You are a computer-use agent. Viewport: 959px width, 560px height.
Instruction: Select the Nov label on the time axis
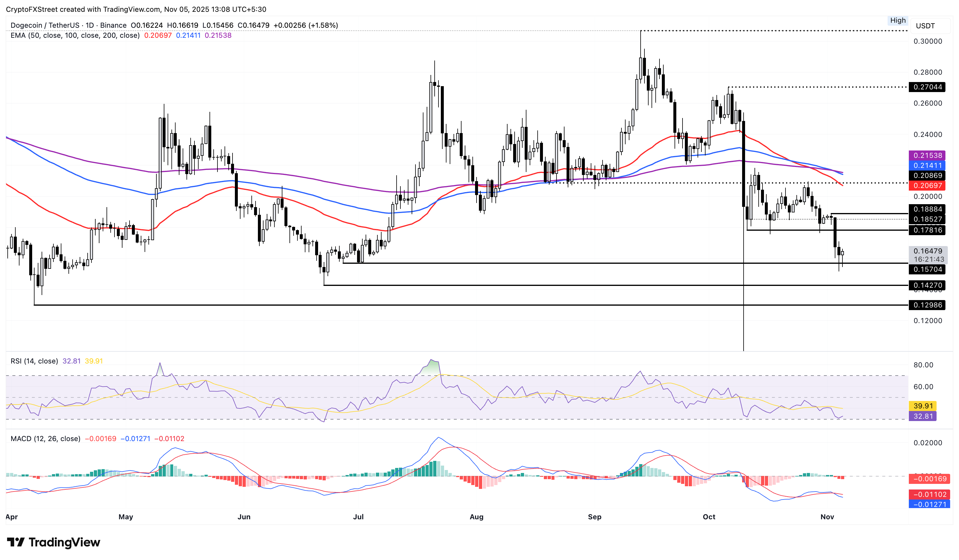pyautogui.click(x=827, y=517)
